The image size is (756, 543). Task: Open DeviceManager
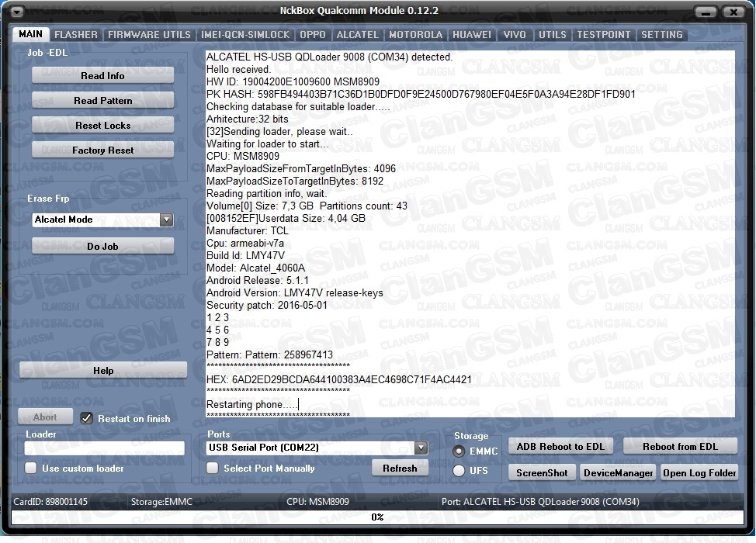coord(618,473)
